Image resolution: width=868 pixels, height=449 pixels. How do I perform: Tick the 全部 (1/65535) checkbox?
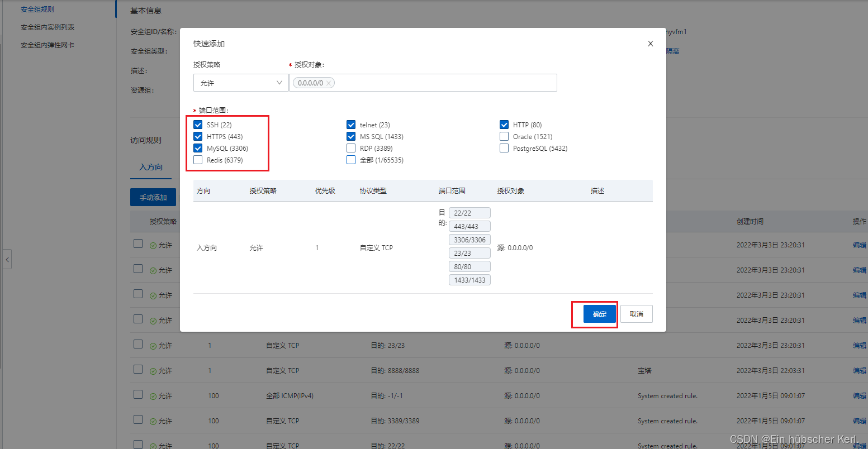351,160
